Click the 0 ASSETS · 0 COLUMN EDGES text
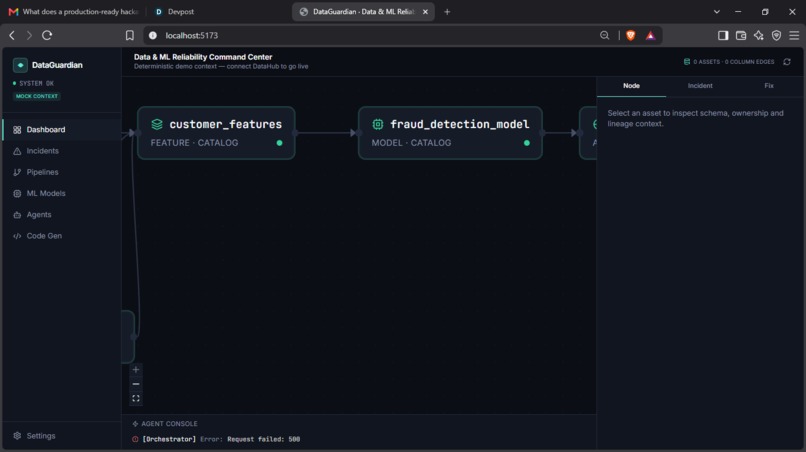The width and height of the screenshot is (806, 452). [734, 62]
